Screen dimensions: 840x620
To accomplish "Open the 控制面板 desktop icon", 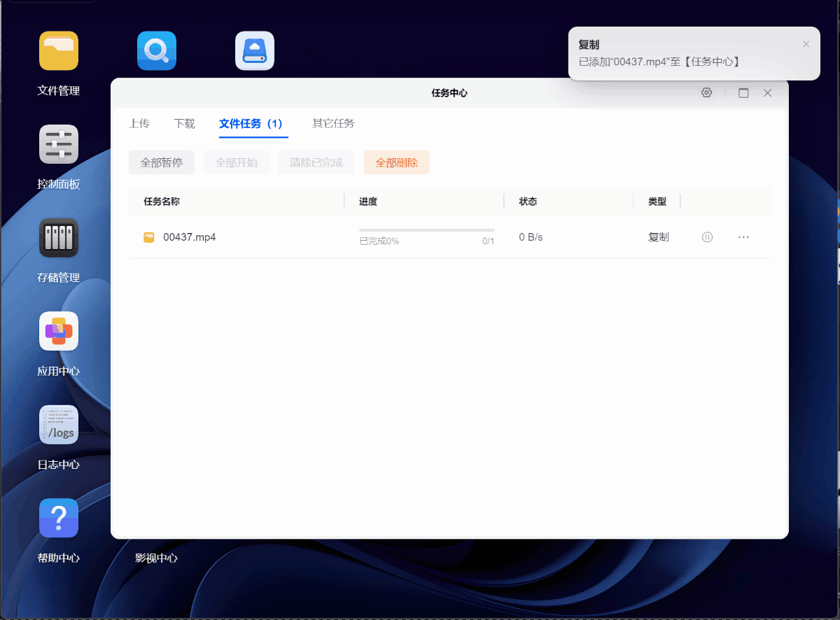I will click(x=59, y=144).
